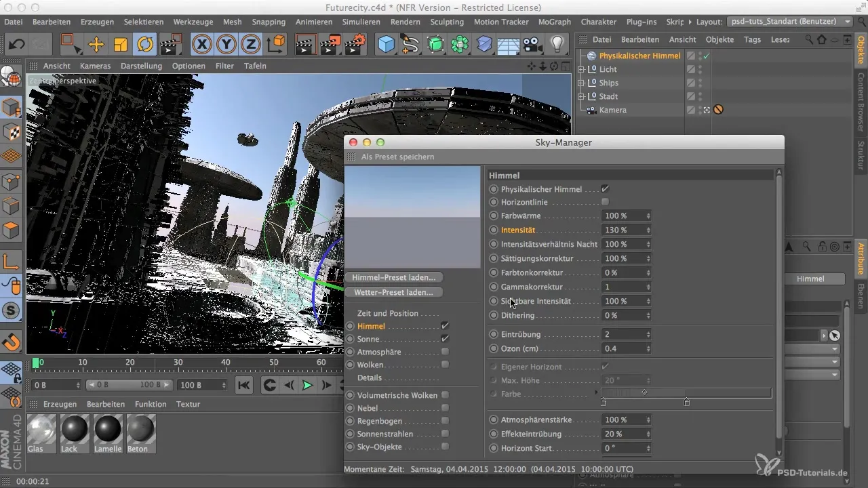Click the Ozon (cm) value stepper

[648, 348]
